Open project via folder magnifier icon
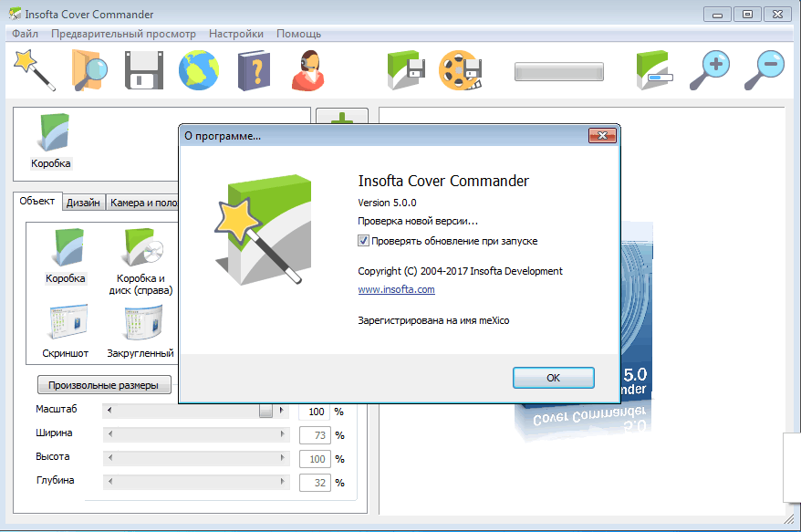The image size is (801, 532). pos(88,70)
